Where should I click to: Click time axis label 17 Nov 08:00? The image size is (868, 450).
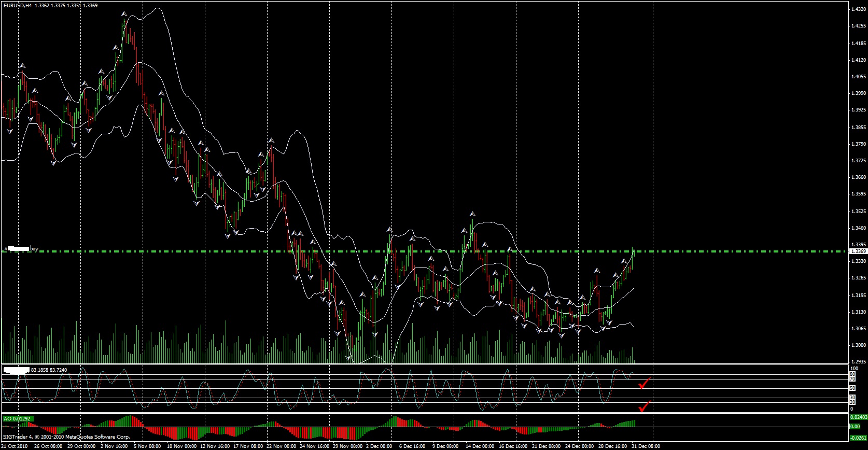tap(248, 446)
